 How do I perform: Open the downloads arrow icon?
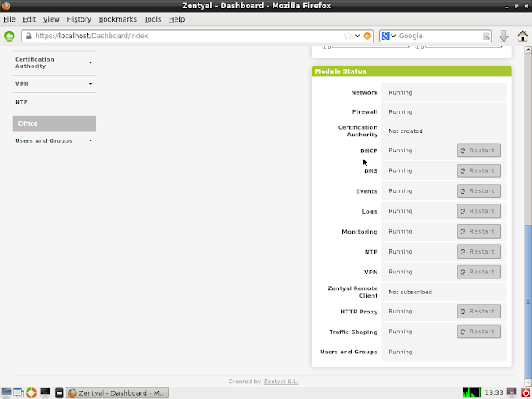pyautogui.click(x=504, y=36)
